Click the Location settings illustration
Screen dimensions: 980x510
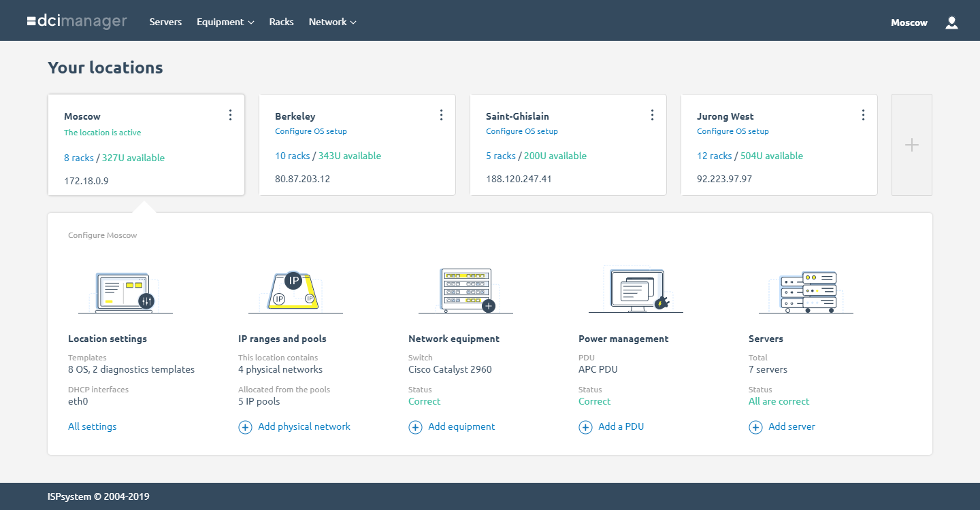point(125,292)
